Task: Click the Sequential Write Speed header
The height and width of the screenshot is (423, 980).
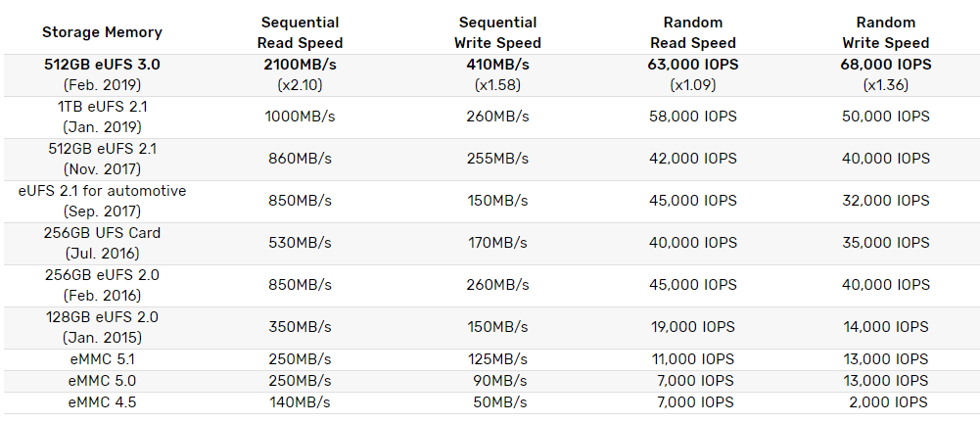Action: 497,32
